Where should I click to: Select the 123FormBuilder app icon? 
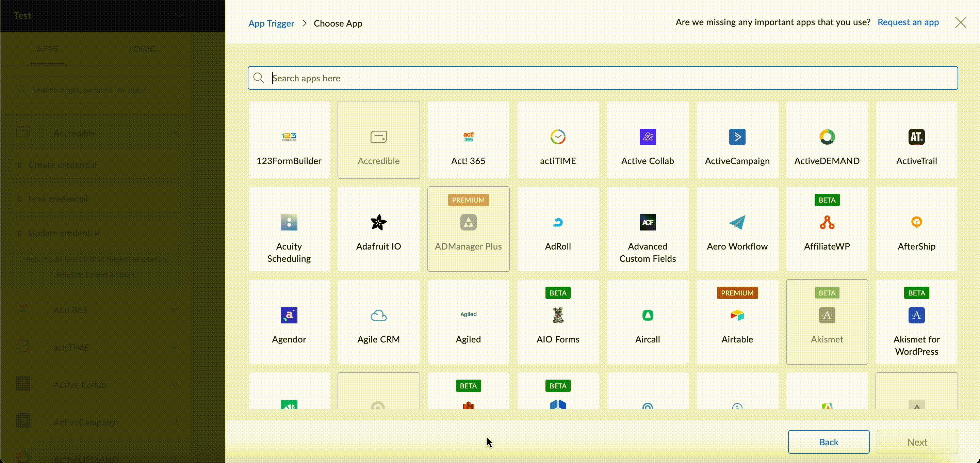289,137
